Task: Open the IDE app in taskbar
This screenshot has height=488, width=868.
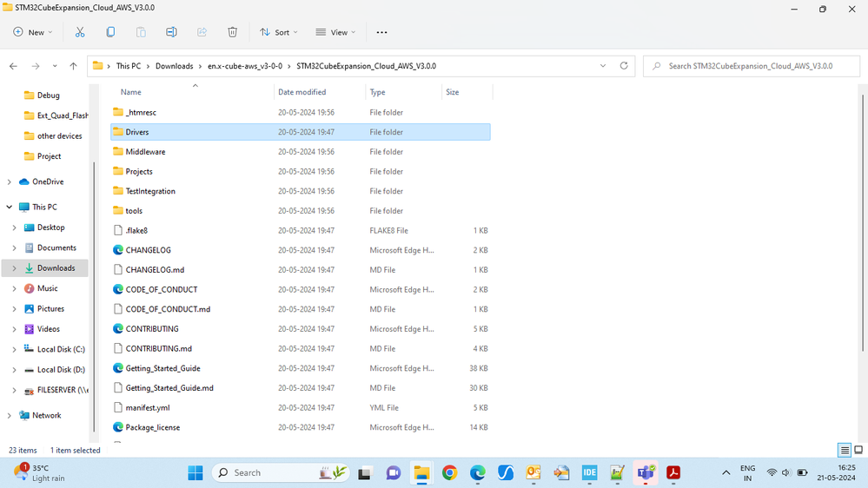Action: (x=590, y=472)
